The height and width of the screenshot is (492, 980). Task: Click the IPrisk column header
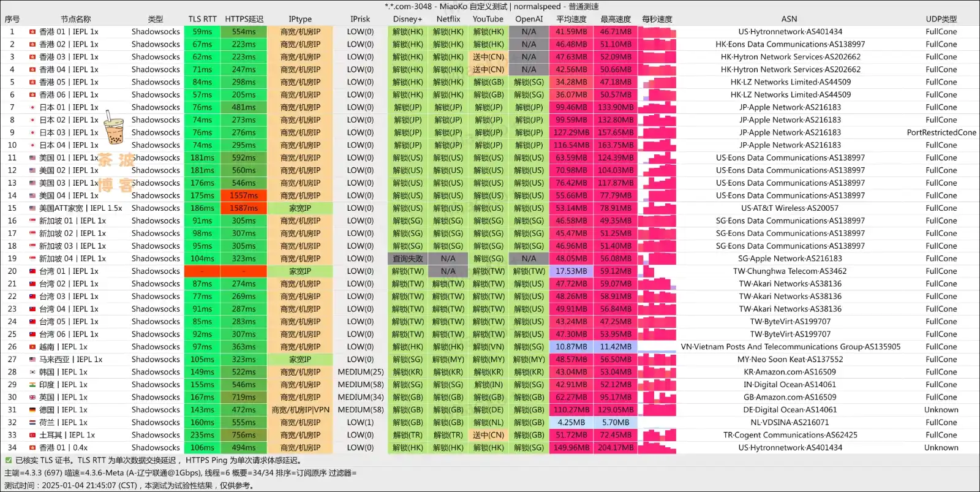pos(360,19)
